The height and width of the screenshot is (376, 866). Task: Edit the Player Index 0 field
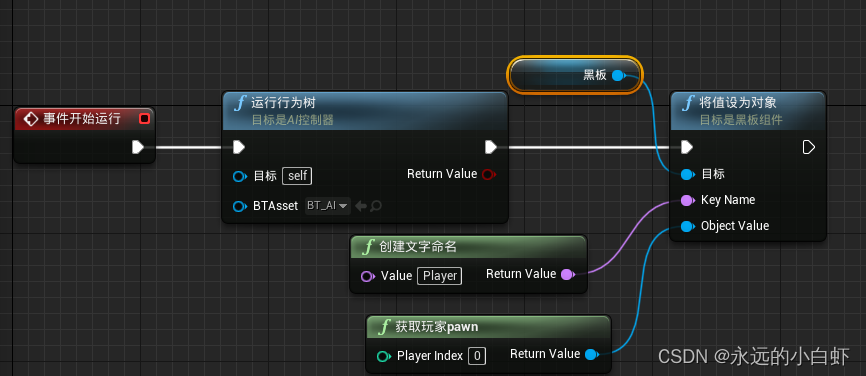coord(477,356)
